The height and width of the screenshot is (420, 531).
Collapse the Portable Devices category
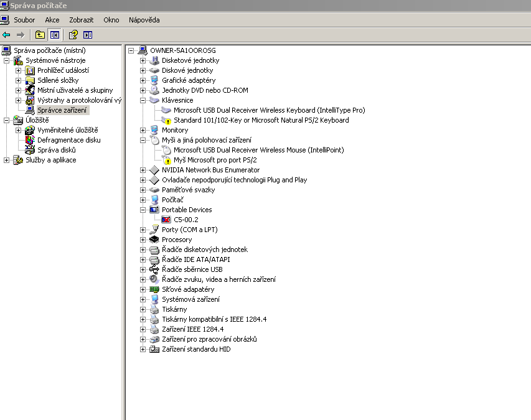point(143,210)
